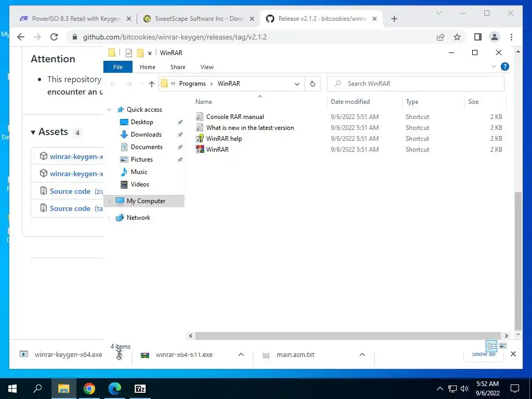532x399 pixels.
Task: Open address bar history dropdown
Action: point(297,84)
